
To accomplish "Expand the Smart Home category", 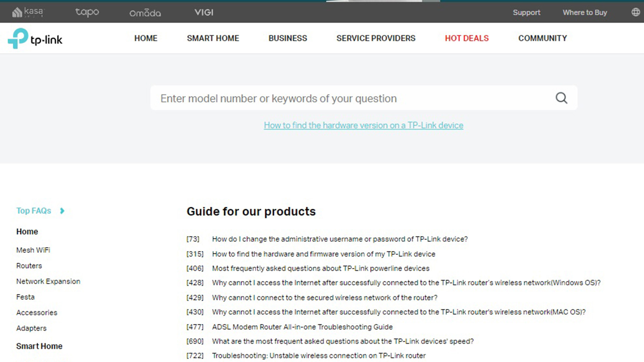I will pos(39,346).
